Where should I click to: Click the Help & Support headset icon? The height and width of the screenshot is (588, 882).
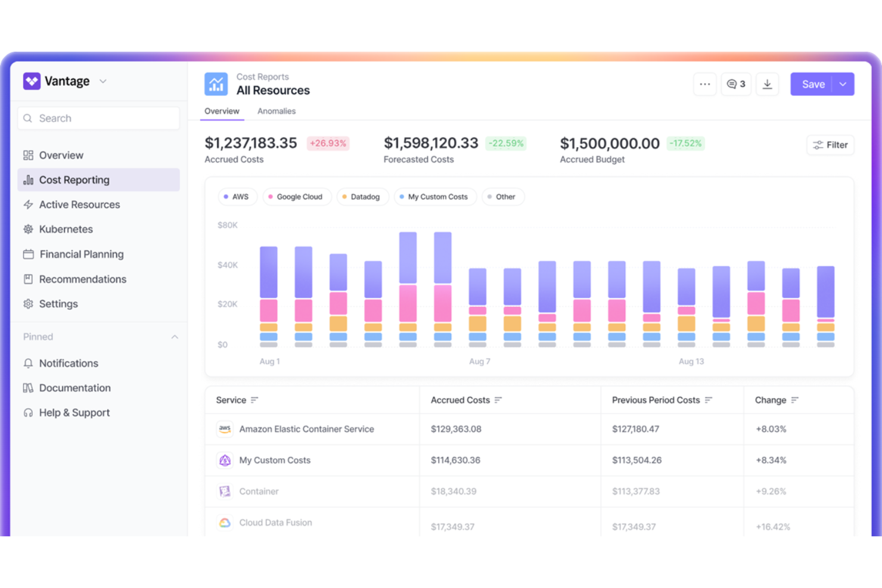click(x=28, y=412)
